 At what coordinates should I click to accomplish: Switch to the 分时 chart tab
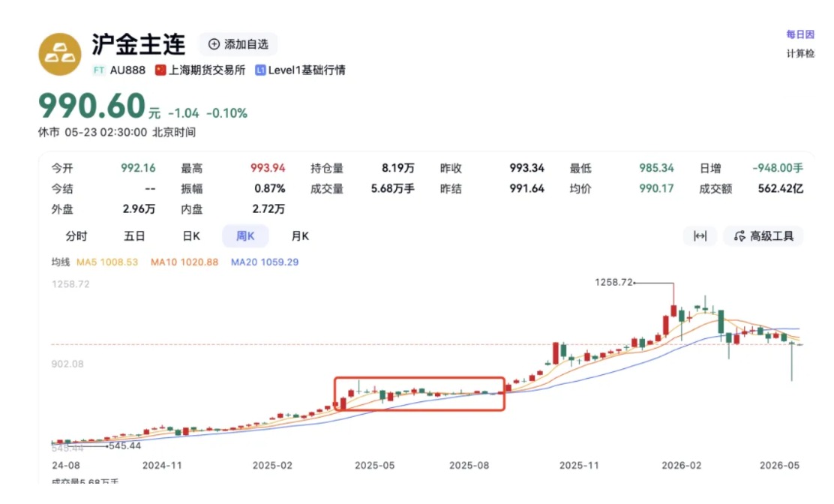[x=76, y=236]
